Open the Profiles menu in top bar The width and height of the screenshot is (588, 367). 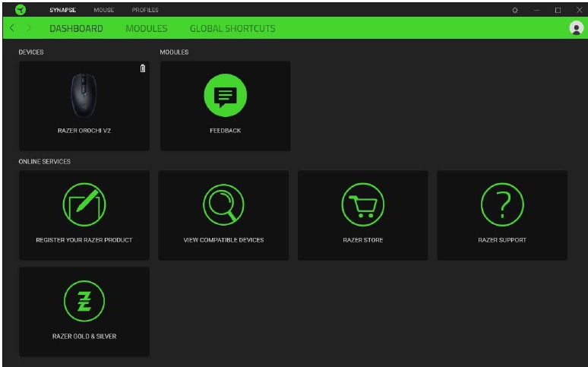click(x=145, y=10)
